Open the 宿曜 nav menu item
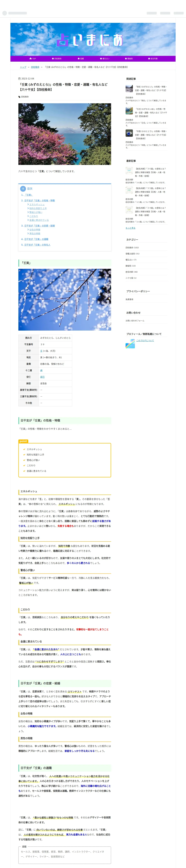186x868 pixels. 81,59
